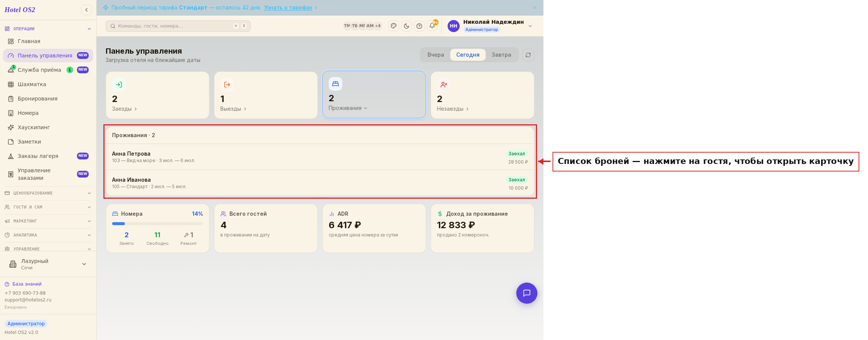Open Шахматка in the sidebar
Image resolution: width=868 pixels, height=340 pixels.
pos(48,84)
